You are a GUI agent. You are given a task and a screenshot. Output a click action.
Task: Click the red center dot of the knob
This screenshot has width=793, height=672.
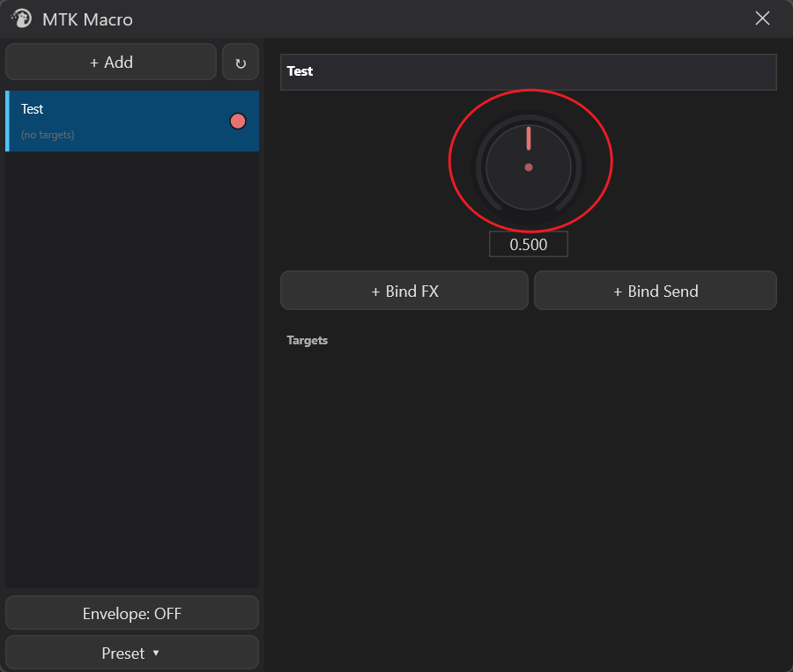[x=529, y=167]
